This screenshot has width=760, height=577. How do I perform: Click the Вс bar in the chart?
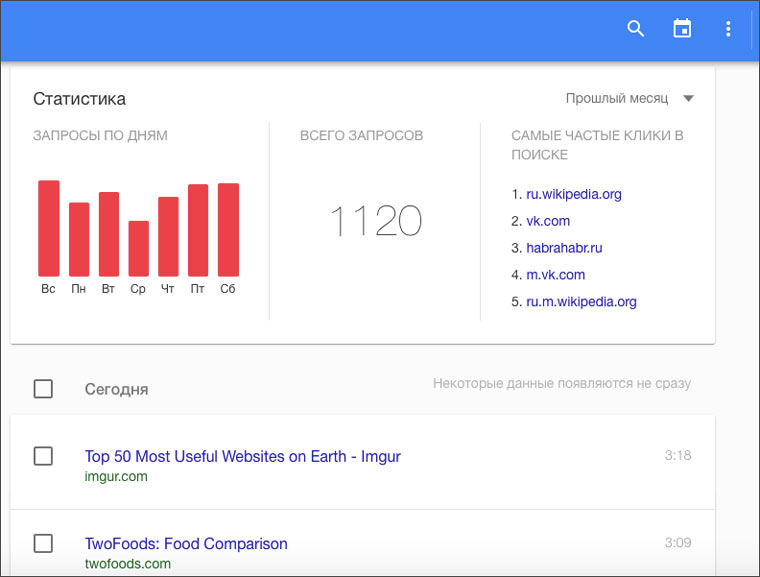(49, 228)
